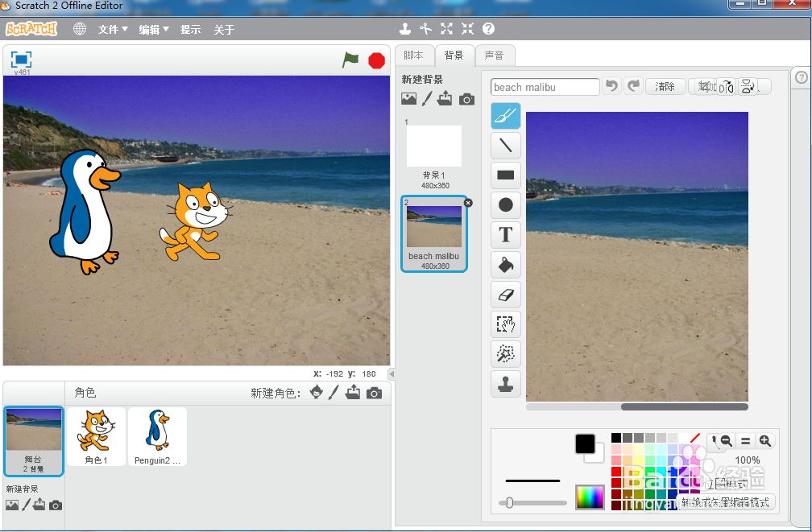Select the marquee Select tool
Screen dimensions: 812x532
(505, 324)
